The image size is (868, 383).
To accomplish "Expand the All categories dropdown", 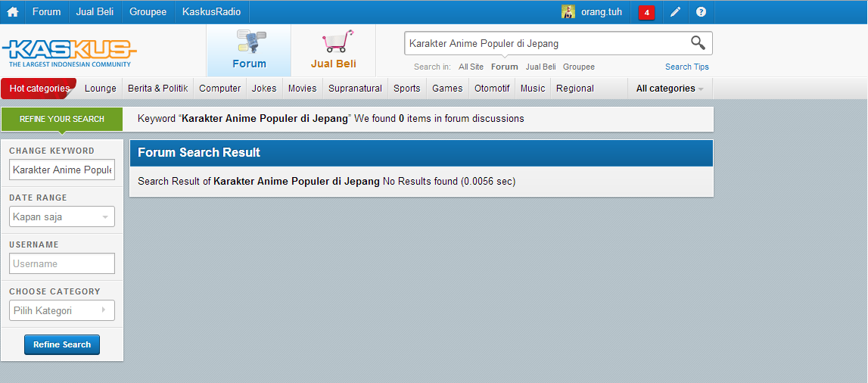I will pyautogui.click(x=670, y=88).
